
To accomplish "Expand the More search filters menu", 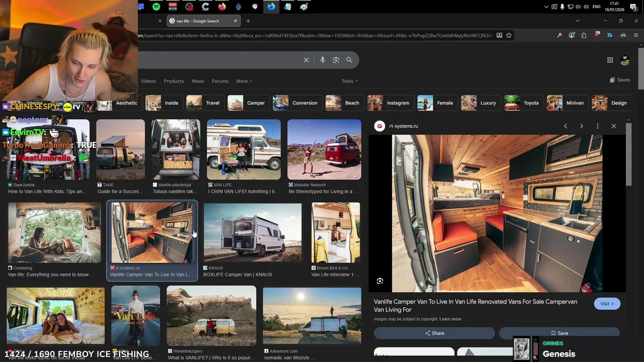I will [244, 81].
